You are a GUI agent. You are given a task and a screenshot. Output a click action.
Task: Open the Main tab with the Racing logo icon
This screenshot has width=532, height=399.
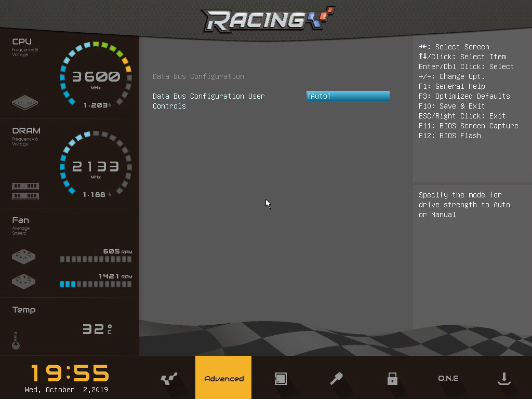(x=169, y=378)
